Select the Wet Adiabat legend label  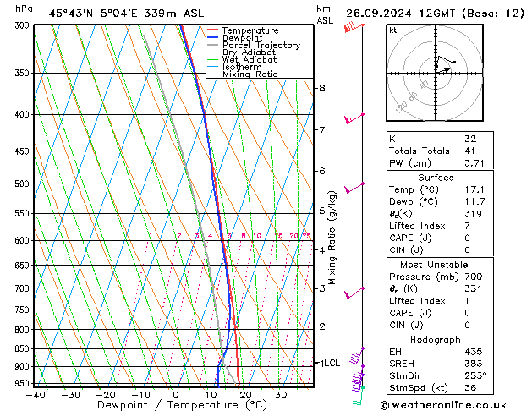[x=250, y=59]
